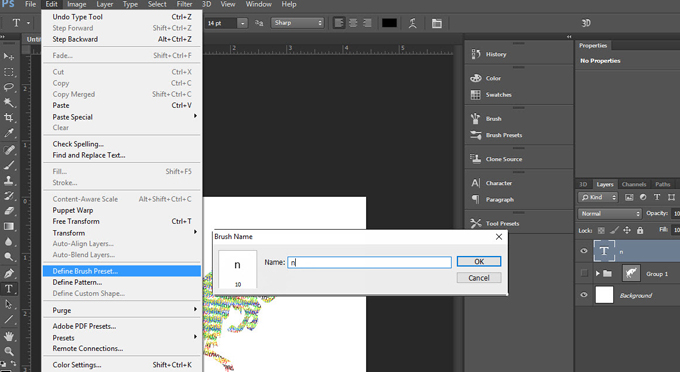Image resolution: width=680 pixels, height=372 pixels.
Task: Switch to the Channels tab
Action: point(634,184)
